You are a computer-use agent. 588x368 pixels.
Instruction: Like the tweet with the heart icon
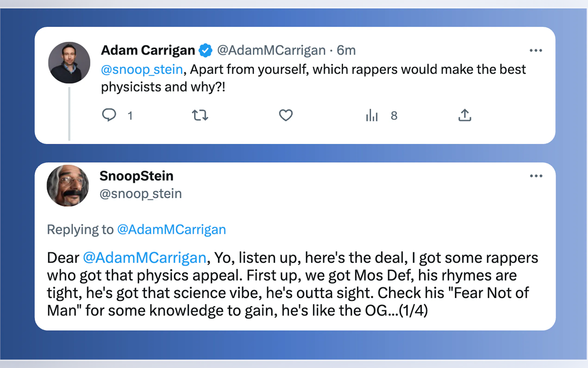tap(286, 115)
